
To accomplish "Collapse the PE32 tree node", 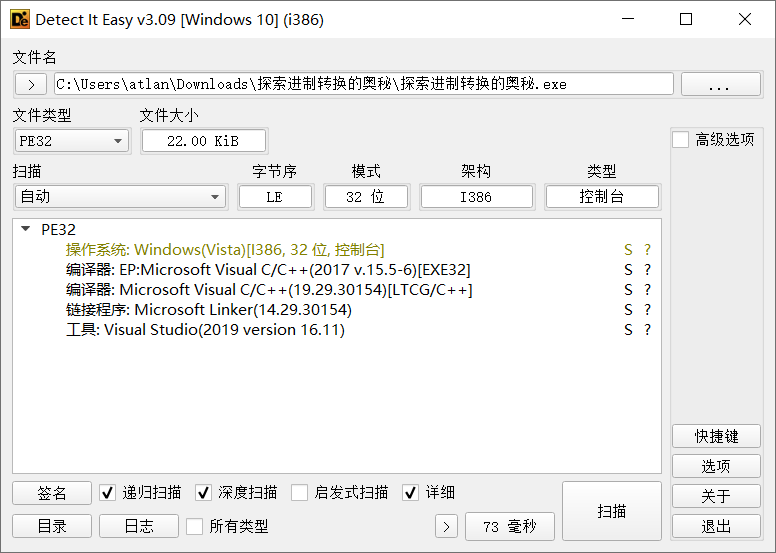I will click(x=26, y=229).
